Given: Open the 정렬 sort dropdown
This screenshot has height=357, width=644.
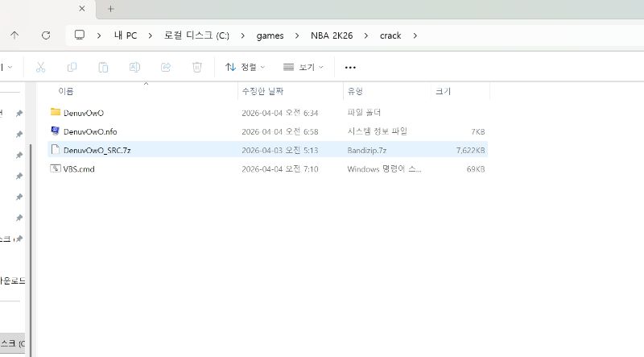Looking at the screenshot, I should [x=245, y=67].
